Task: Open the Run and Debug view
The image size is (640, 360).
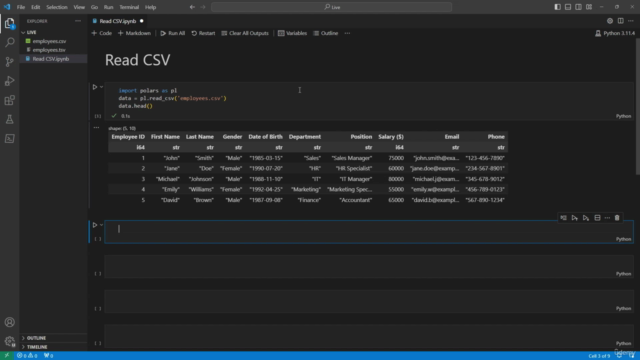Action: [9, 81]
